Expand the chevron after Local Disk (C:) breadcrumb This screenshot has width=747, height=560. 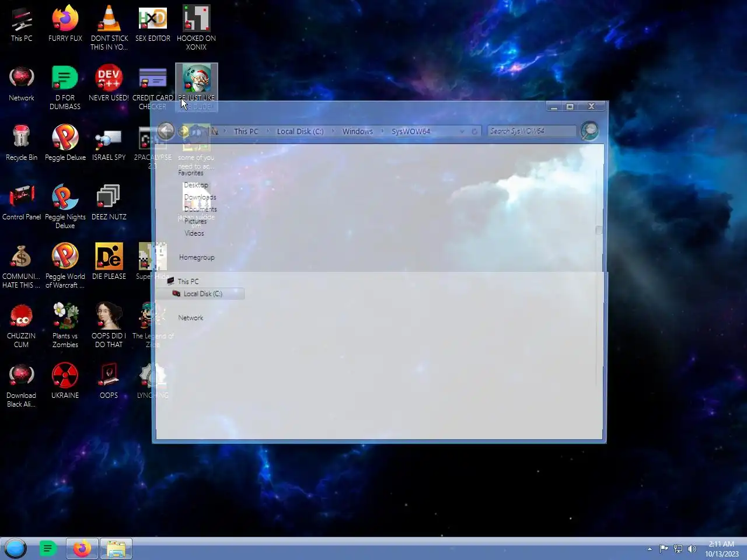[333, 131]
